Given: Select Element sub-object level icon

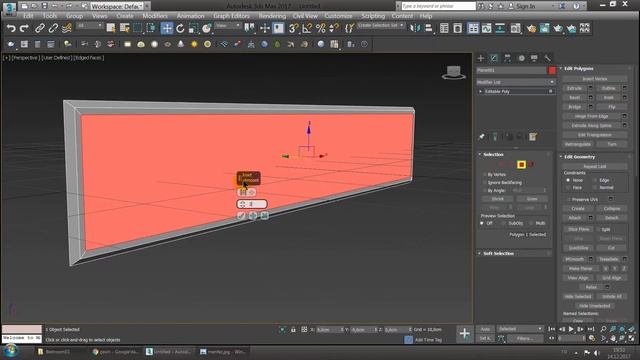Looking at the screenshot, I should [531, 164].
